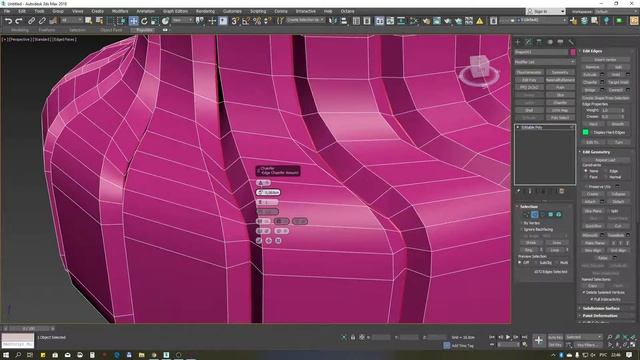Open the Hierarchy command panel tab
The width and height of the screenshot is (640, 360).
pos(539,42)
